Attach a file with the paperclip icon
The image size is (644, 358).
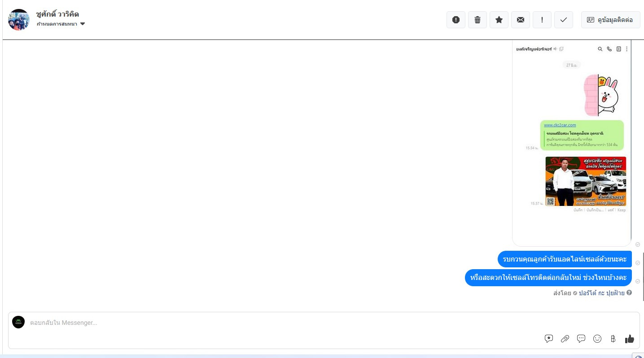click(565, 339)
